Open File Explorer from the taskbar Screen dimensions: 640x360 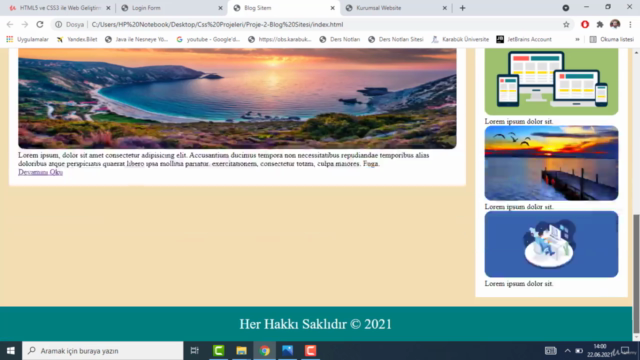click(x=241, y=351)
